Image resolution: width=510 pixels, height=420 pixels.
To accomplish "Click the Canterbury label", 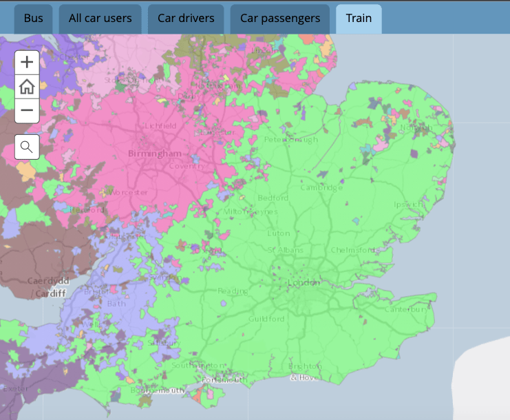I will tap(407, 309).
